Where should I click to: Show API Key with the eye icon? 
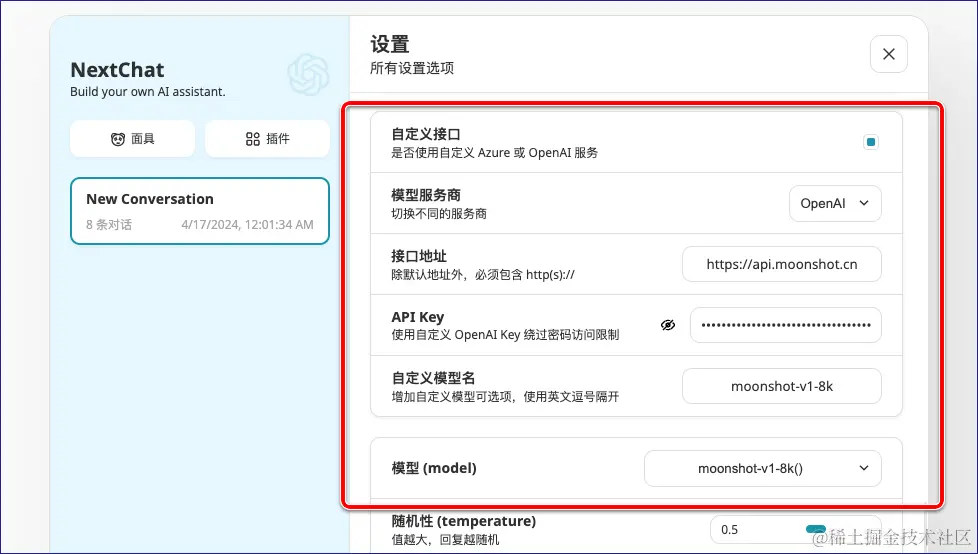[x=667, y=325]
